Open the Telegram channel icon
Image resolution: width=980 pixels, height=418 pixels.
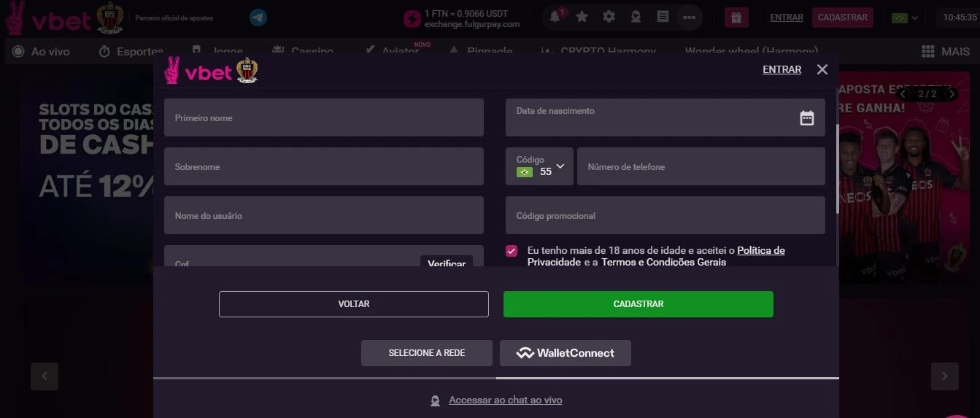coord(258,18)
